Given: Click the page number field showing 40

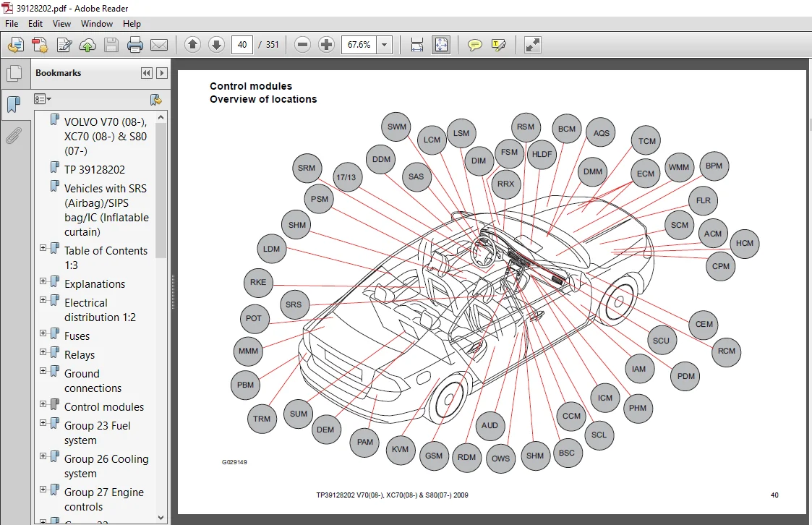Looking at the screenshot, I should point(242,45).
